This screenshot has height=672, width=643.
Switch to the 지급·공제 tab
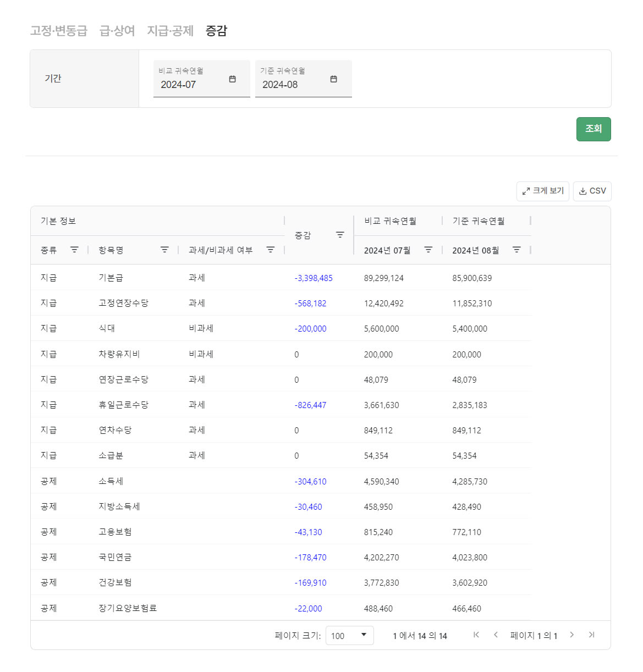tap(169, 31)
